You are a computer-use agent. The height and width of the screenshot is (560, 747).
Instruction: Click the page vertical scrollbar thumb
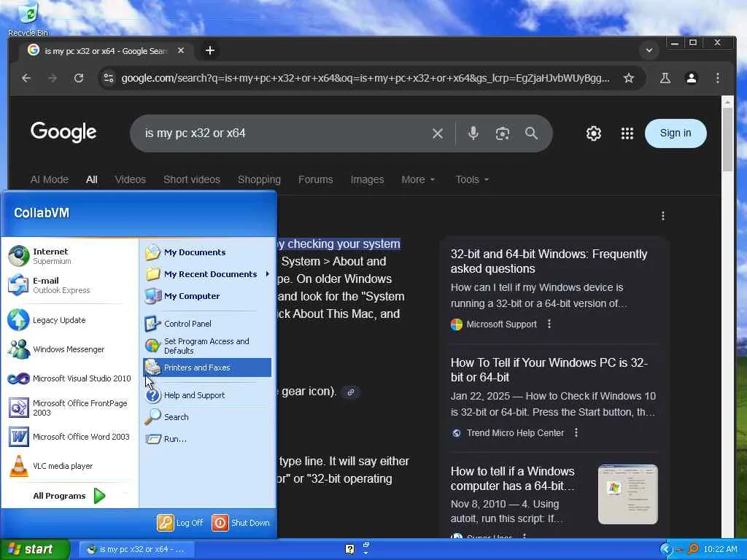click(727, 139)
